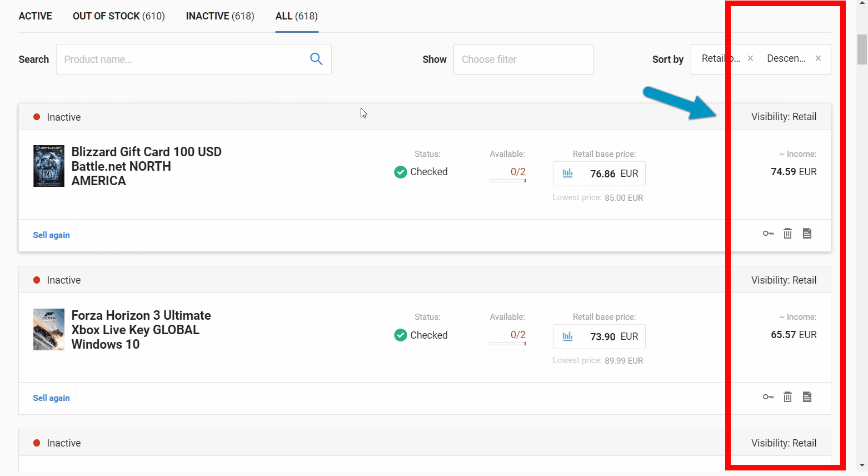Select the ALL (618) tab

pyautogui.click(x=297, y=16)
